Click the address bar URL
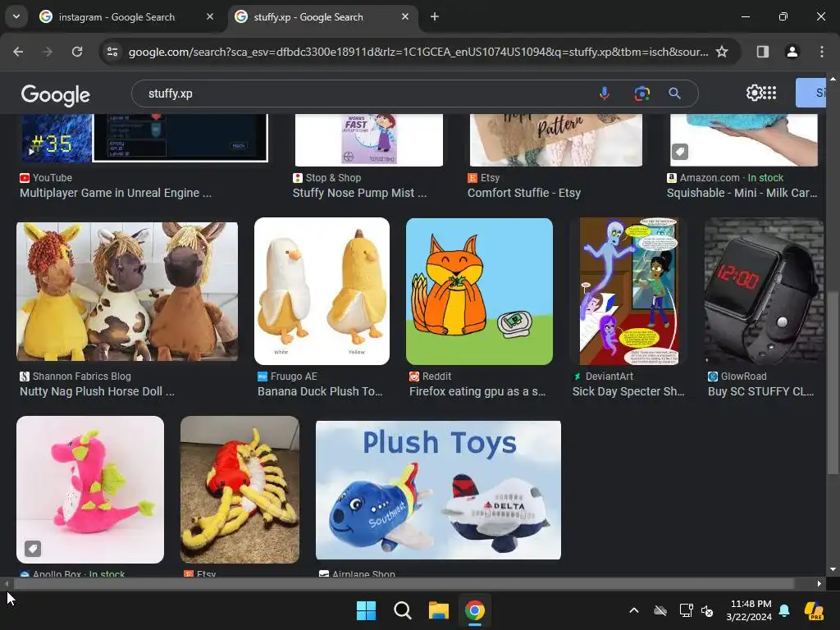The image size is (840, 630). (418, 52)
